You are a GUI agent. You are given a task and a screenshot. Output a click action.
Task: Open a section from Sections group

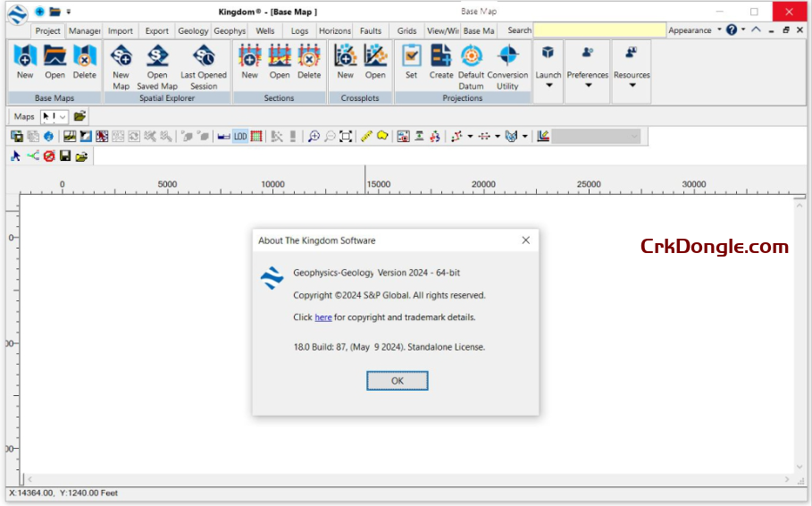point(280,61)
